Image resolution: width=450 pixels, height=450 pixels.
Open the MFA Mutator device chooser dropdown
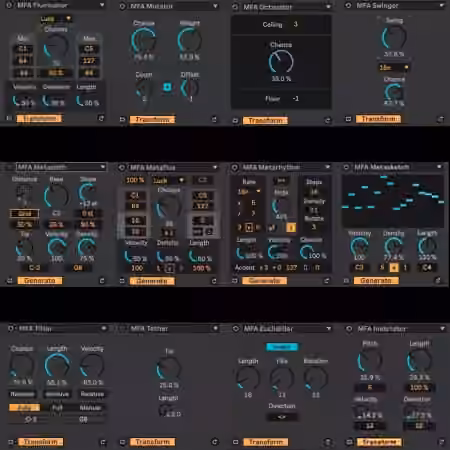tap(215, 6)
